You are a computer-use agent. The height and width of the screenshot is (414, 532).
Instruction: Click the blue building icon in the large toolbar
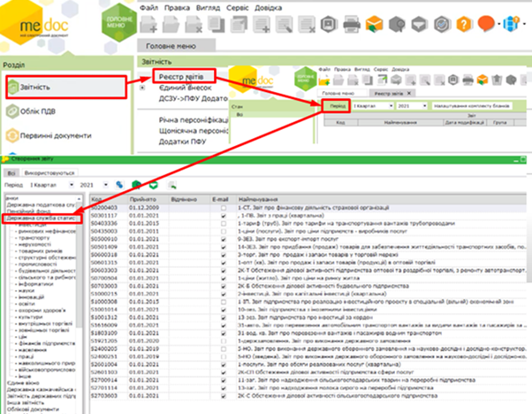click(512, 24)
